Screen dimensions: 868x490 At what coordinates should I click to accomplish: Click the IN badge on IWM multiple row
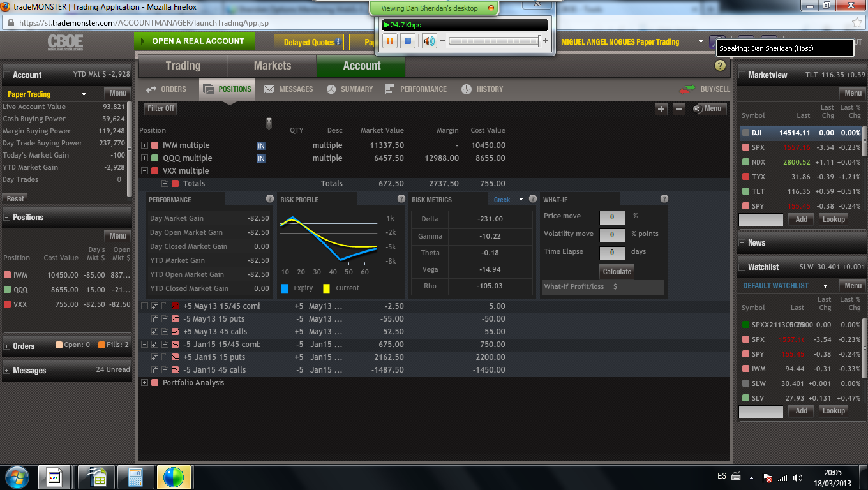pos(261,145)
